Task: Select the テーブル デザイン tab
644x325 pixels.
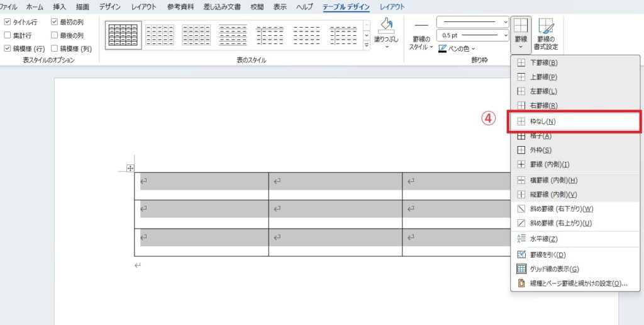Action: (346, 6)
